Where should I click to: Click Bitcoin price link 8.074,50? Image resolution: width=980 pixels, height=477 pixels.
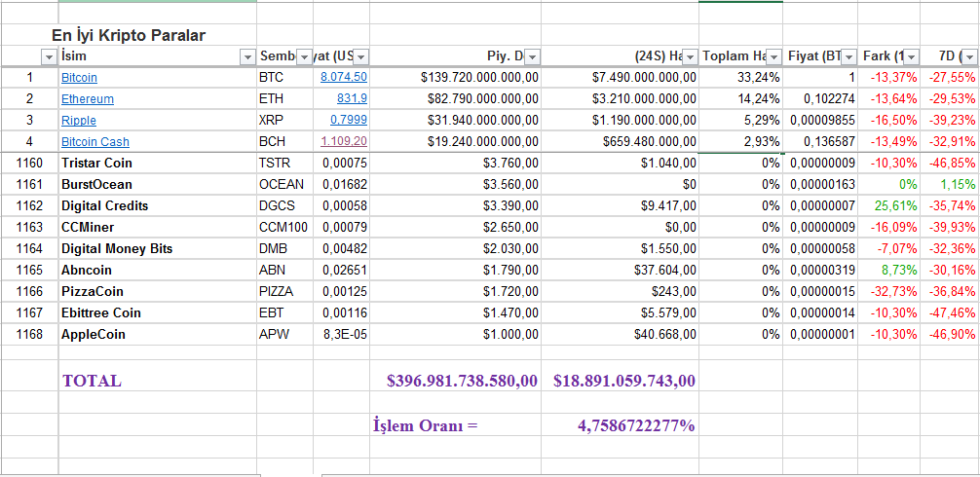344,78
